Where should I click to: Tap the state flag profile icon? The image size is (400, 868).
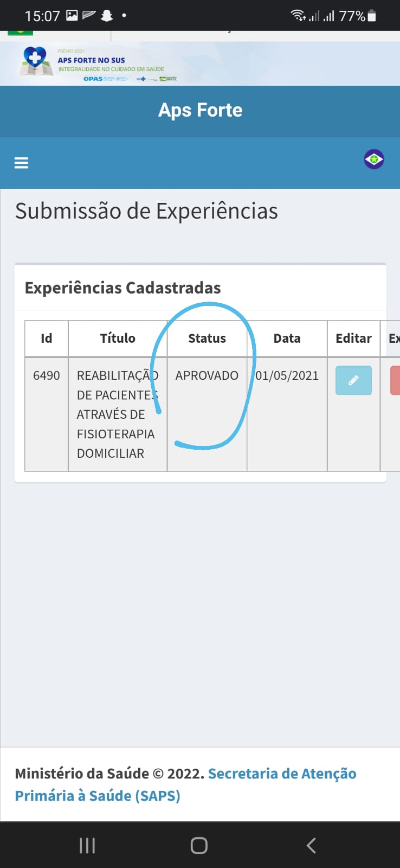tap(374, 159)
